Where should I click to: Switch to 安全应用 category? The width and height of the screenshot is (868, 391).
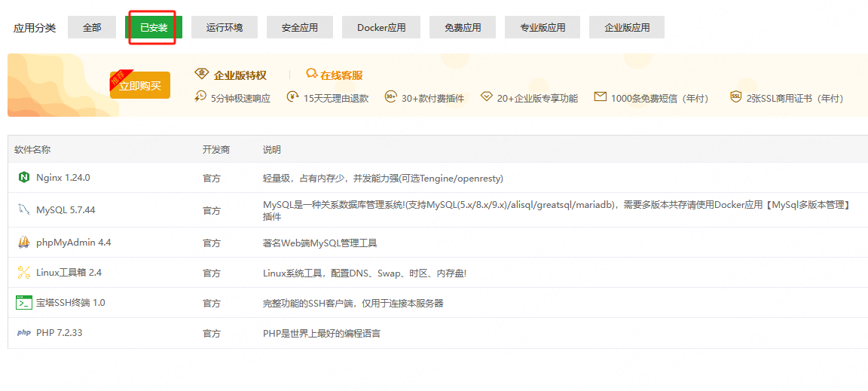pos(299,27)
